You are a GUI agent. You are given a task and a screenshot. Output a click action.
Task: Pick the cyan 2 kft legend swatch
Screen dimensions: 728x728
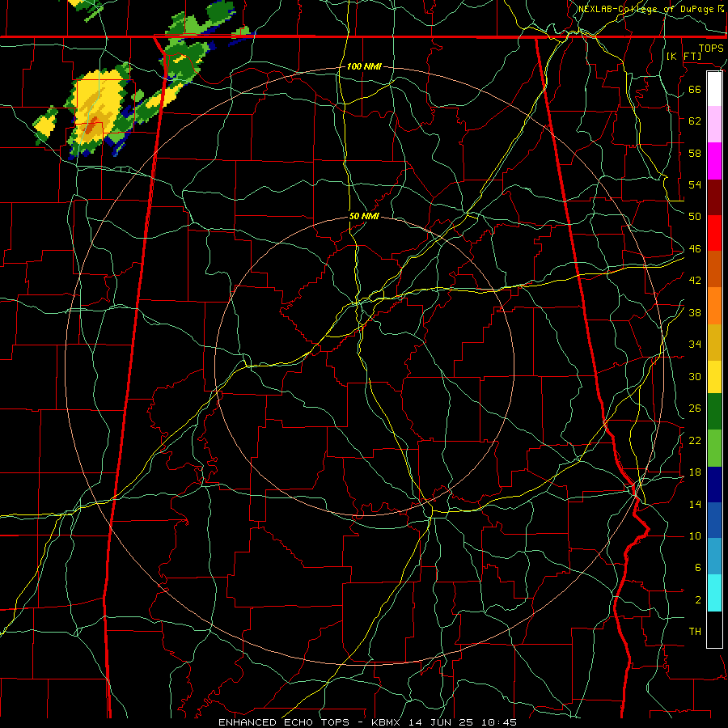point(714,593)
